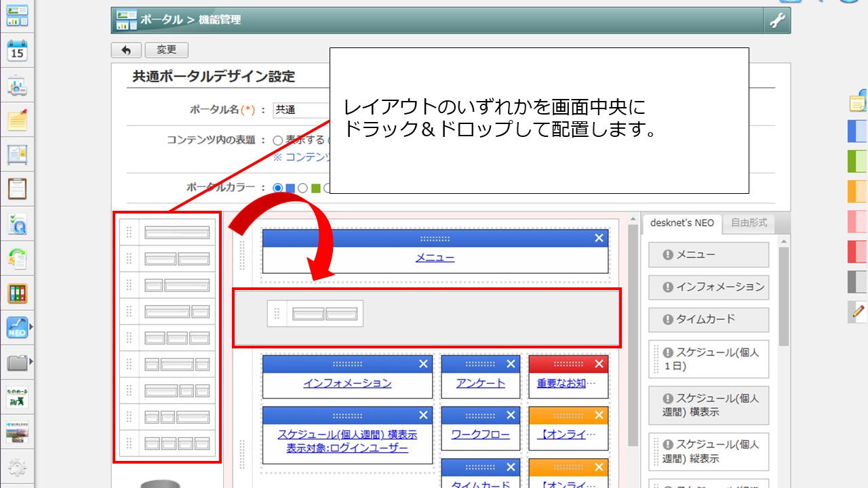Open the calendar icon in left sidebar
This screenshot has width=868, height=488.
tap(17, 51)
